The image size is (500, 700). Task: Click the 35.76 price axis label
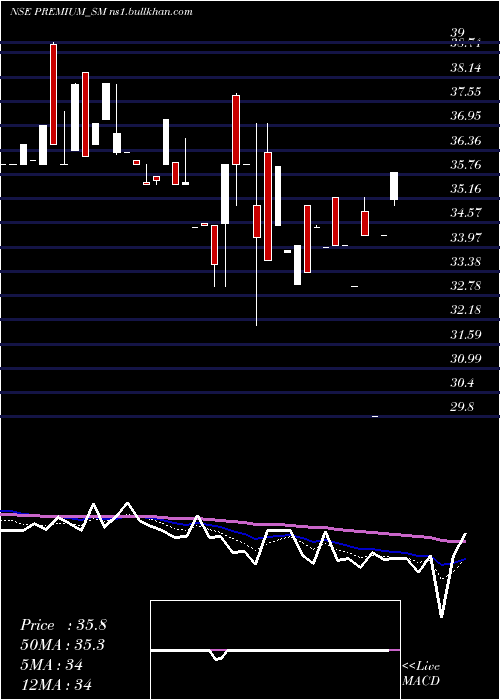(x=466, y=165)
